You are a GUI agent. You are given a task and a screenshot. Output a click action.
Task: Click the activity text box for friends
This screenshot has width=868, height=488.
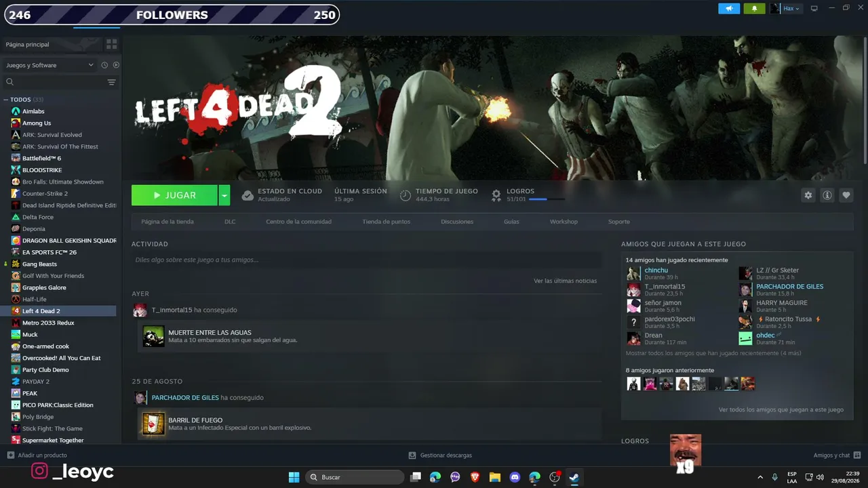366,260
